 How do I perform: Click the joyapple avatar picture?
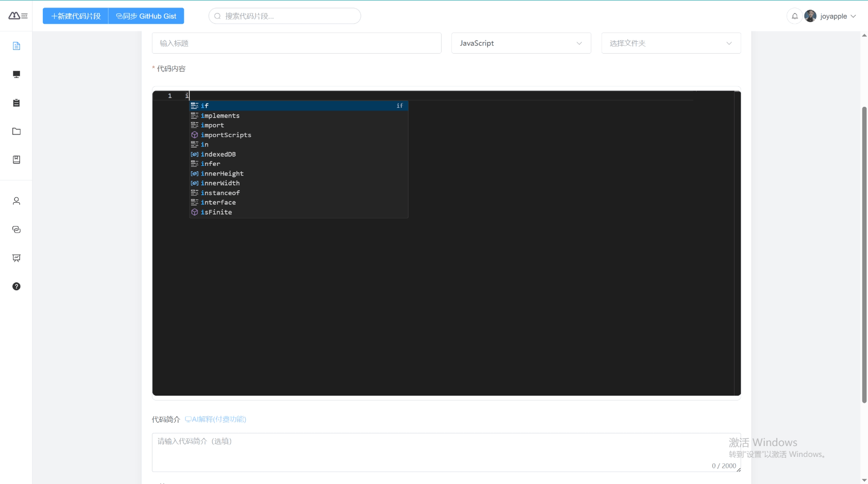[x=810, y=16]
